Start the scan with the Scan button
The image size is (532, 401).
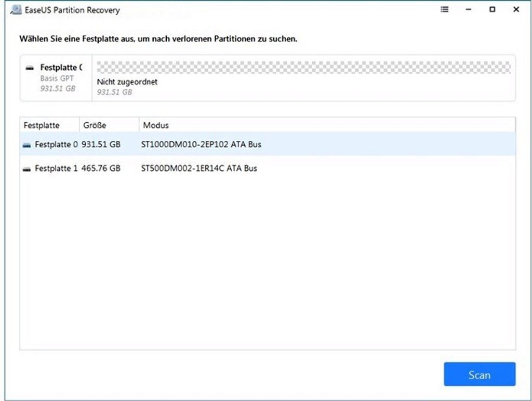pos(479,374)
